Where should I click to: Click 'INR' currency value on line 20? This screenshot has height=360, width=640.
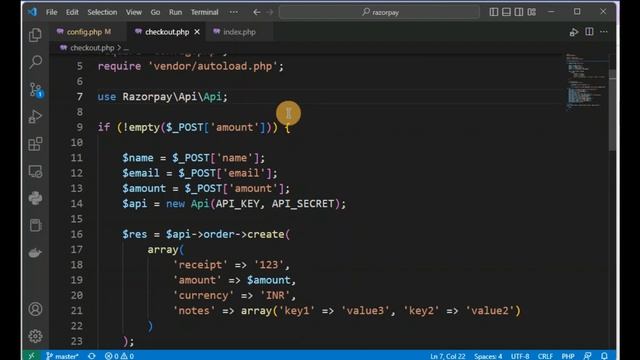pos(275,296)
